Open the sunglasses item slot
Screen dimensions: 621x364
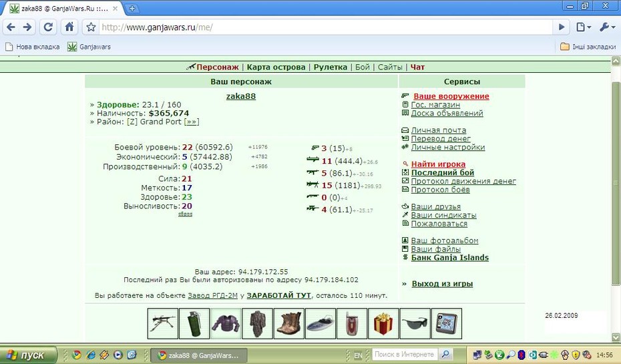click(415, 324)
